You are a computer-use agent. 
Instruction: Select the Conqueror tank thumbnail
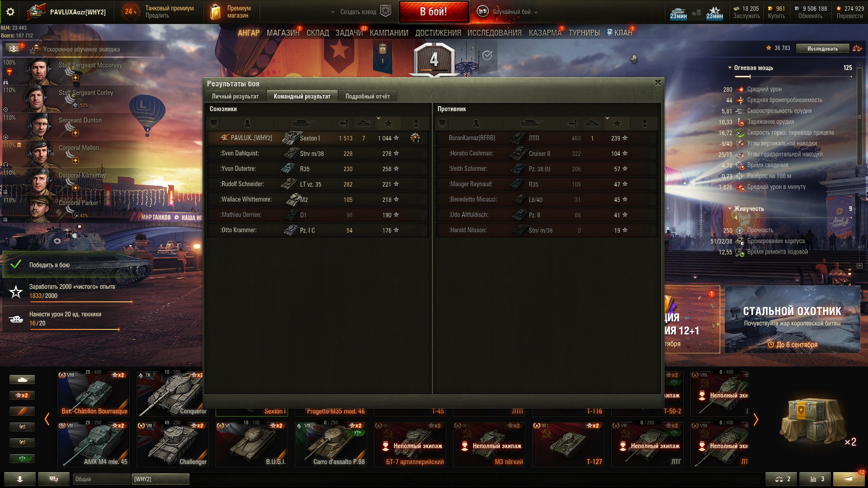click(x=172, y=393)
